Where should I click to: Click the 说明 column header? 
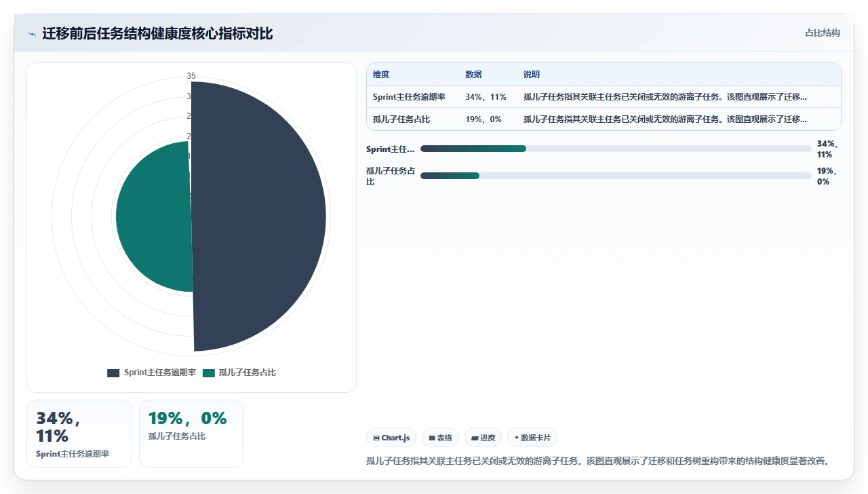(532, 75)
